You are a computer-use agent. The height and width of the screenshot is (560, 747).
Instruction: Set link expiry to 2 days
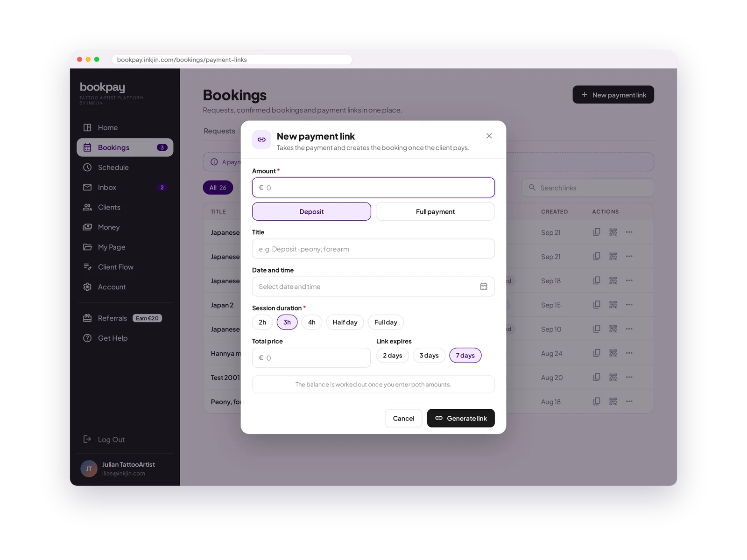tap(393, 356)
